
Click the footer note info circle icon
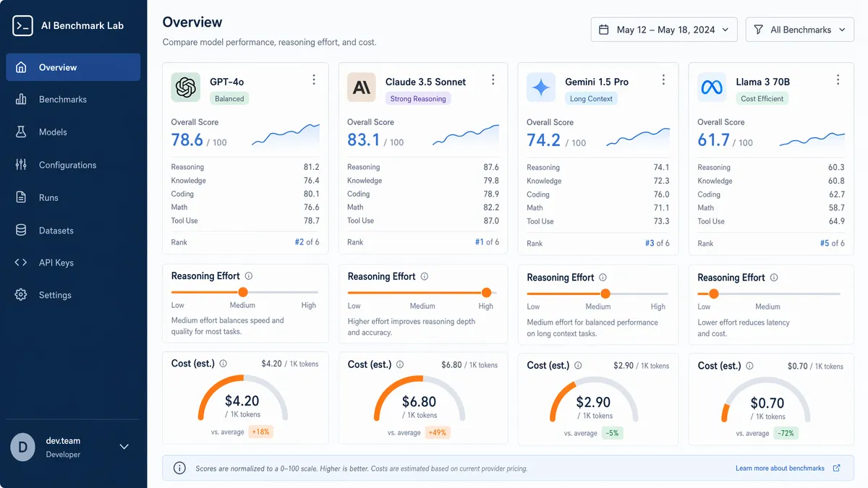(179, 468)
